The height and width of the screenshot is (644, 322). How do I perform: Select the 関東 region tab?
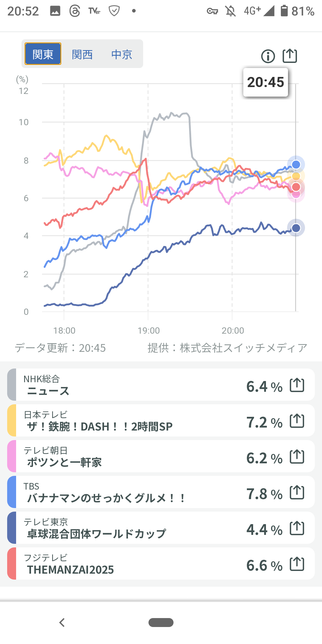click(x=43, y=54)
